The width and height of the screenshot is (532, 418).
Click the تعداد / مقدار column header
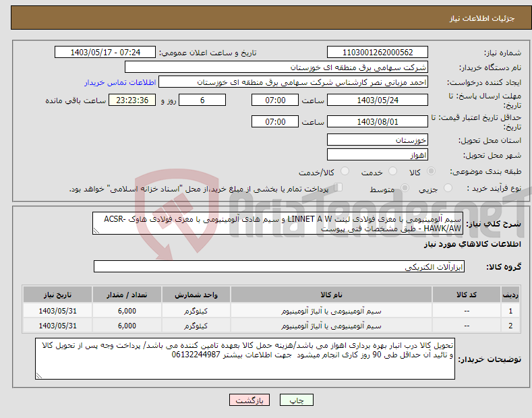click(x=127, y=295)
